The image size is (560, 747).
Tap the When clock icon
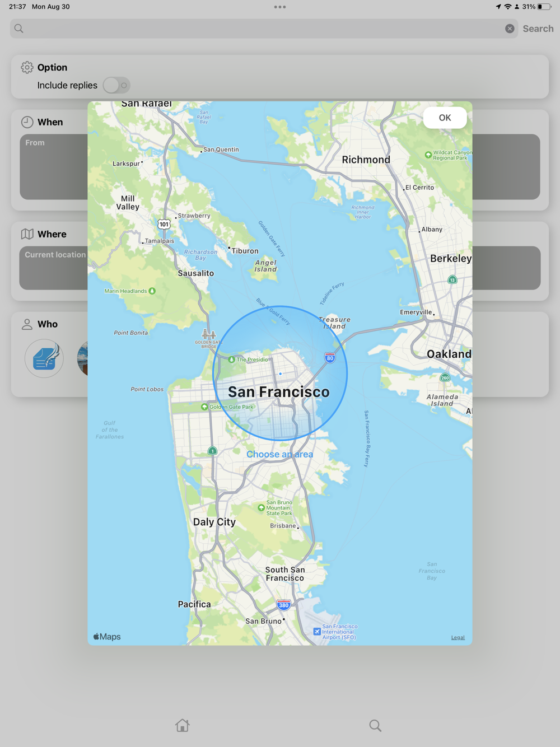(27, 122)
